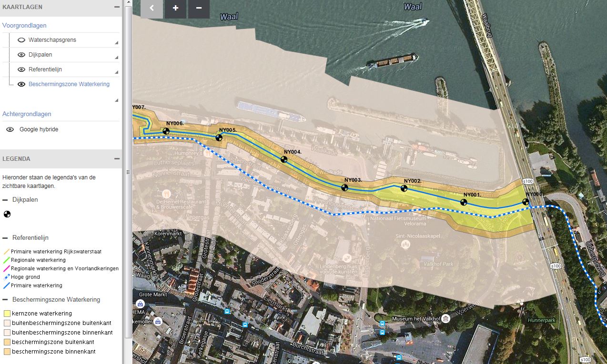Zoom in with the plus button

point(176,8)
